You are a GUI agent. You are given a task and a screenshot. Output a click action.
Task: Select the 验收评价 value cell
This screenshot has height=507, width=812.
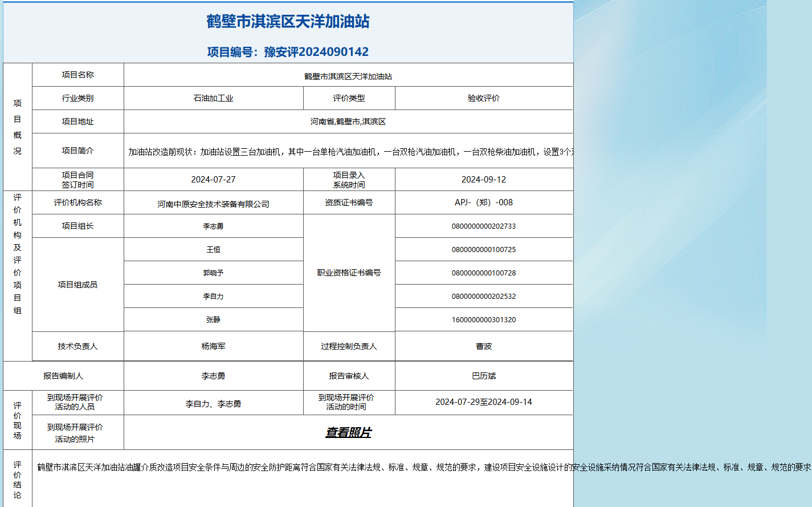pos(484,98)
